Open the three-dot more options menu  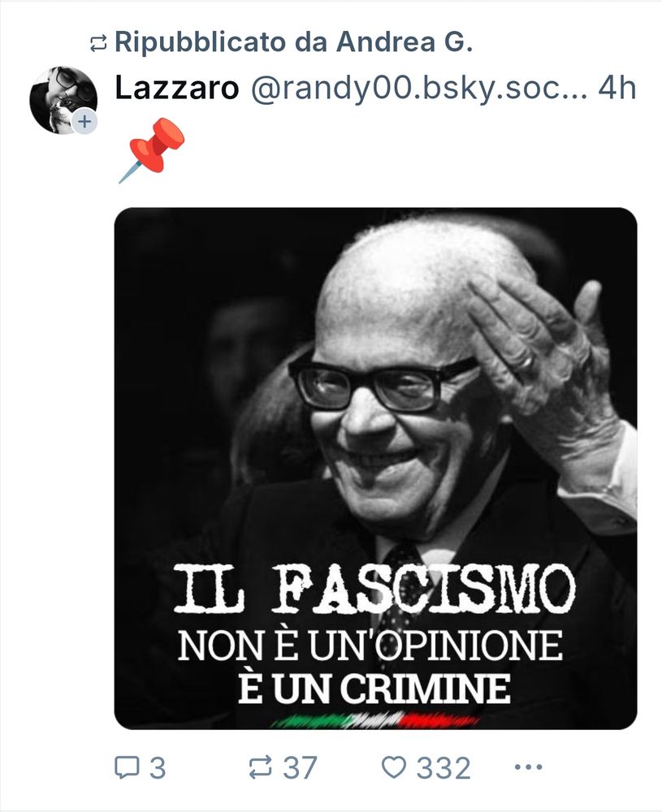[528, 767]
